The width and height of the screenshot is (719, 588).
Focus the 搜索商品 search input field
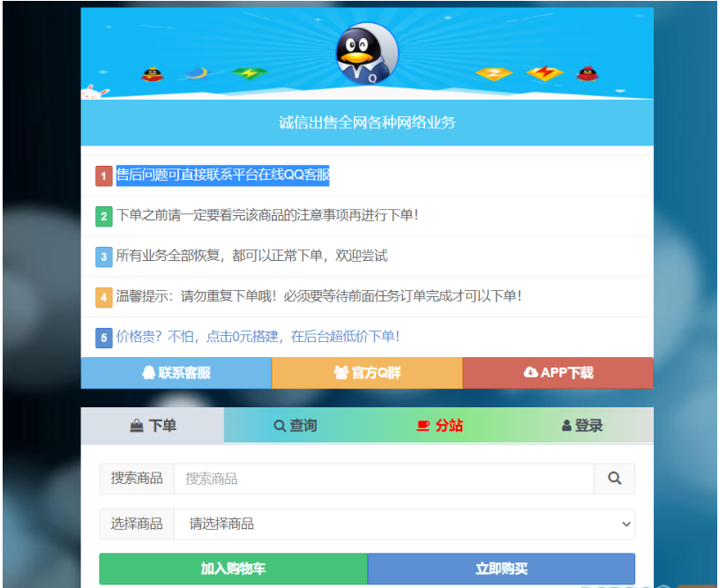[384, 479]
